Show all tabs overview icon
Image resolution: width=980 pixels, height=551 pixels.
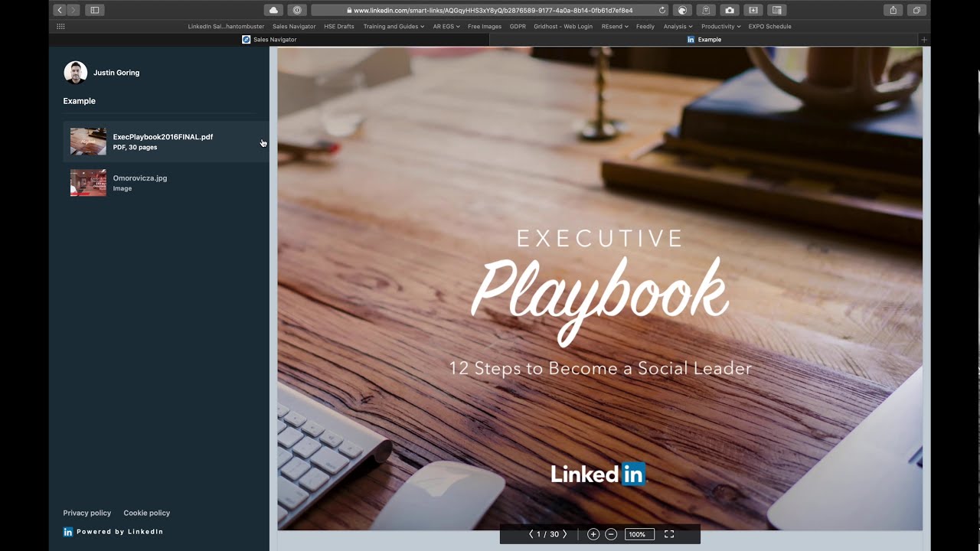point(916,10)
